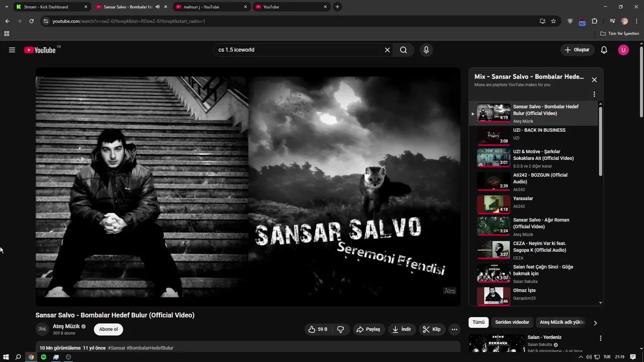Screen dimensions: 644x362
Task: Install app icon in the address bar
Action: click(542, 21)
